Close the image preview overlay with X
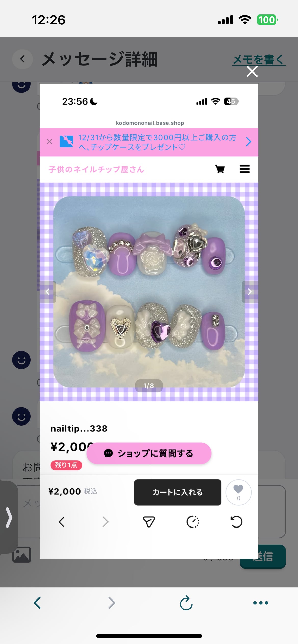The image size is (298, 644). [252, 71]
